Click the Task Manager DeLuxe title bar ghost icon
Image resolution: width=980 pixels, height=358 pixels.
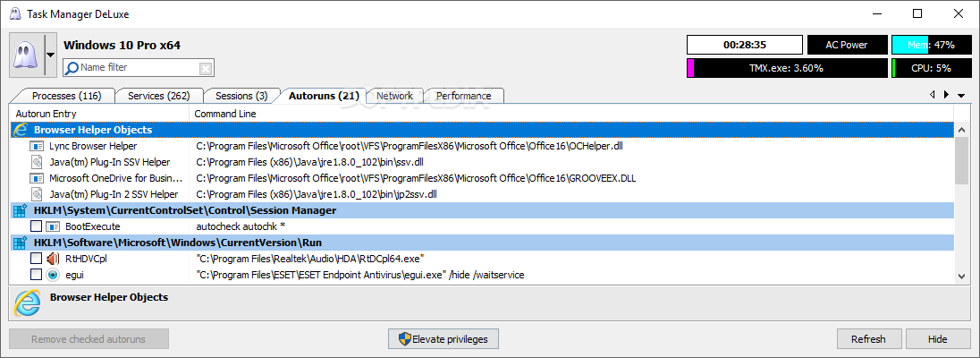click(x=14, y=13)
